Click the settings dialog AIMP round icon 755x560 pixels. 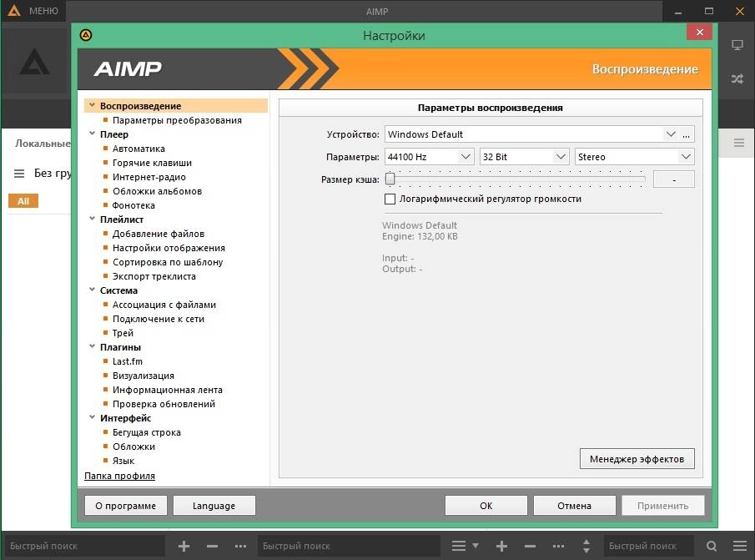point(86,35)
